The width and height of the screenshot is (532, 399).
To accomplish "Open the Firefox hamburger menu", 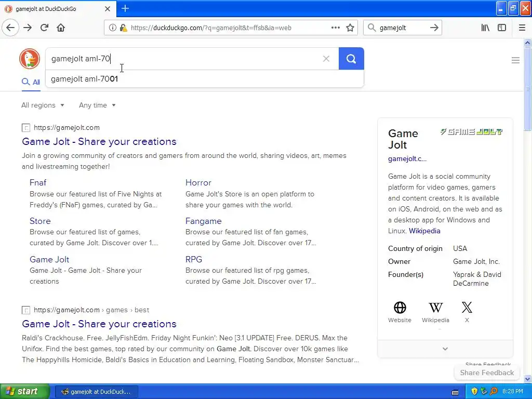I will pyautogui.click(x=522, y=28).
